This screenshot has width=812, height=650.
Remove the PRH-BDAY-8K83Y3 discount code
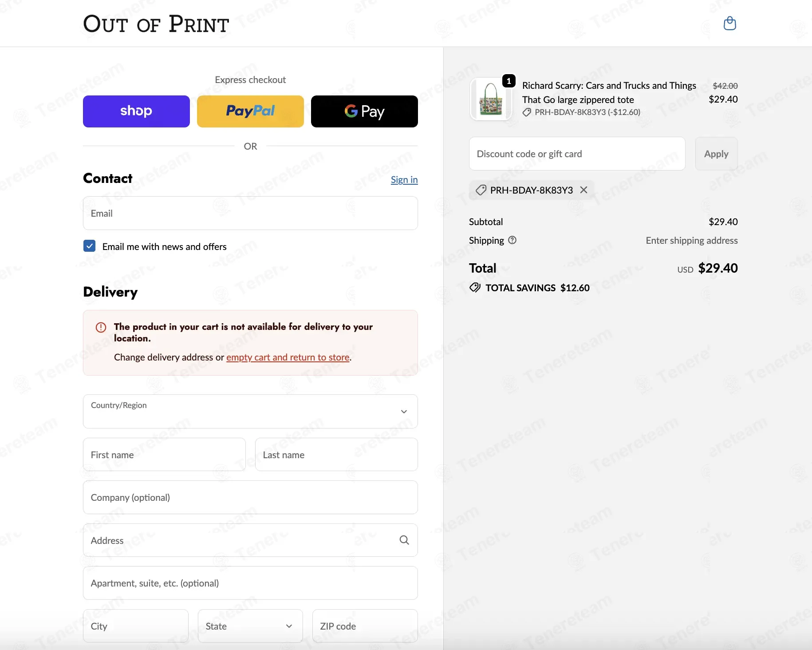[x=584, y=190]
